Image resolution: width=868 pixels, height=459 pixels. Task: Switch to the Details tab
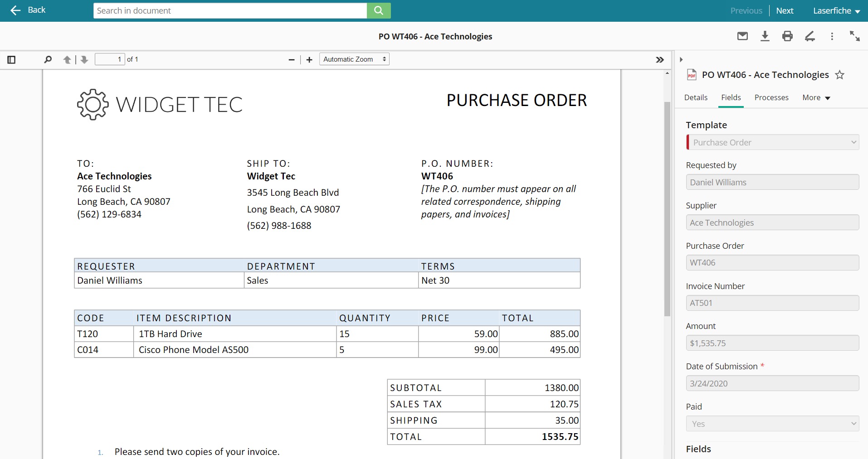pos(696,97)
